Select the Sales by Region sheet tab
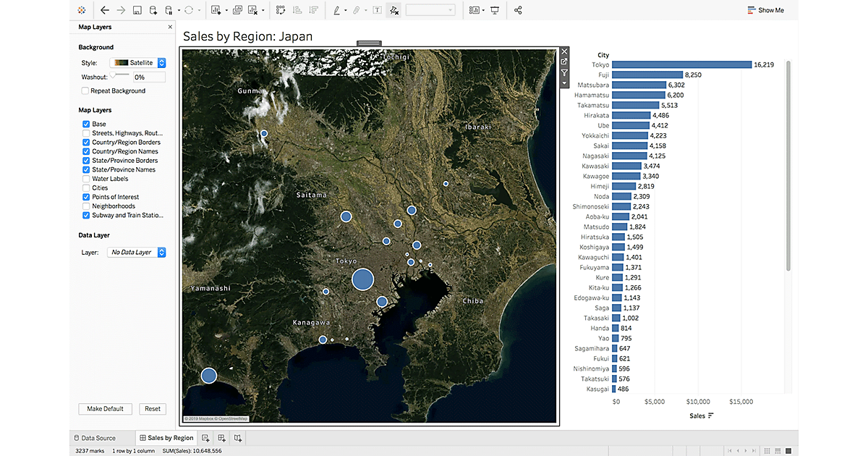This screenshot has height=456, width=868. [x=166, y=438]
